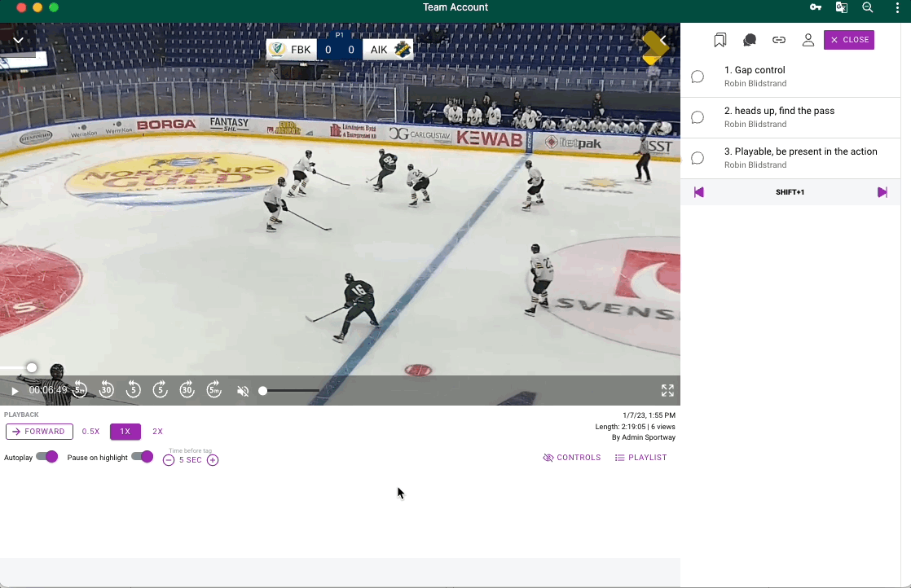The width and height of the screenshot is (911, 588).
Task: Enter fullscreen video mode
Action: pyautogui.click(x=667, y=391)
